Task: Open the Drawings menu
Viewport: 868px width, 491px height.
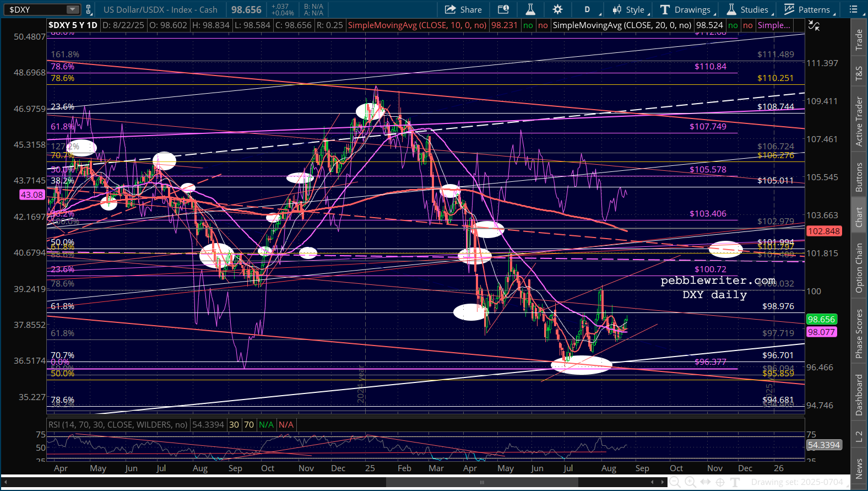Action: tap(686, 9)
